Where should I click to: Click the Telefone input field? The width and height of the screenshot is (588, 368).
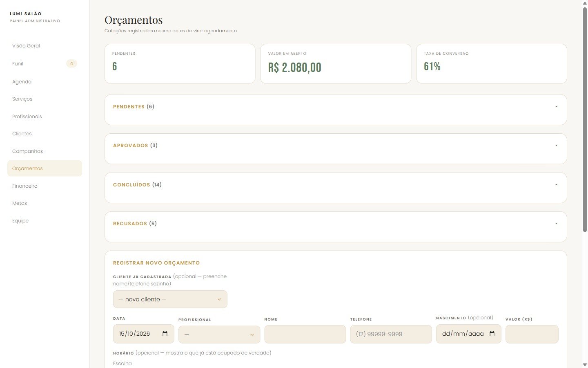pos(391,334)
